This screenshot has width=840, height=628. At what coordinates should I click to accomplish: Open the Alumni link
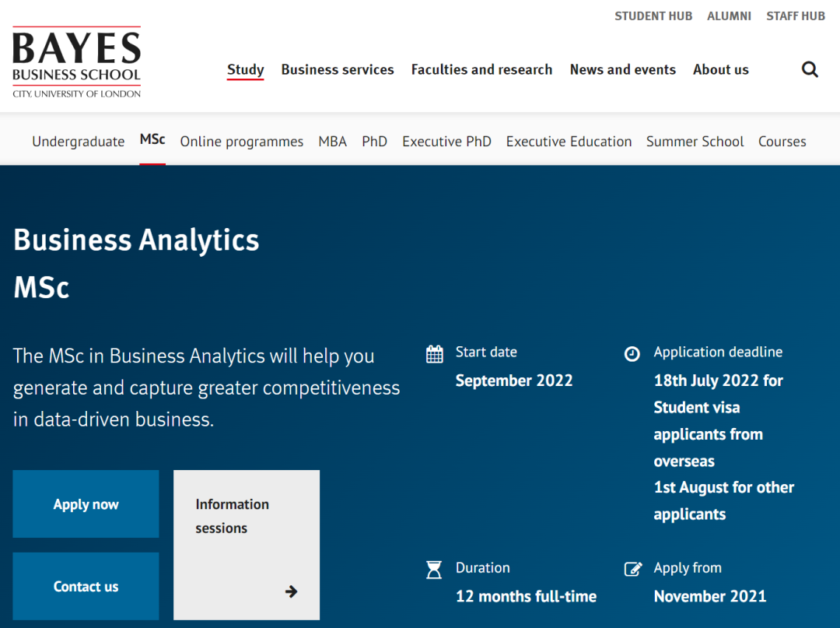pos(729,16)
